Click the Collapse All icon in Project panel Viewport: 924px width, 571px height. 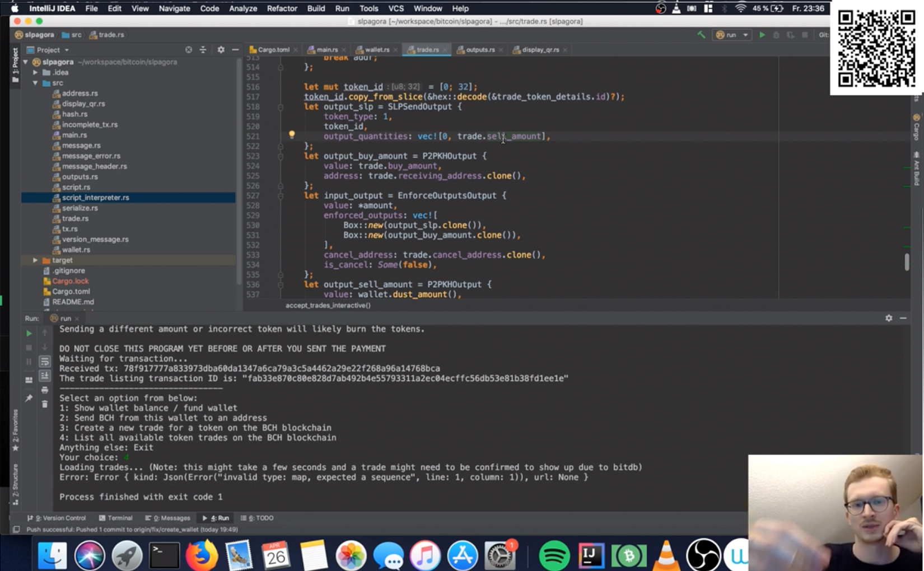(203, 50)
